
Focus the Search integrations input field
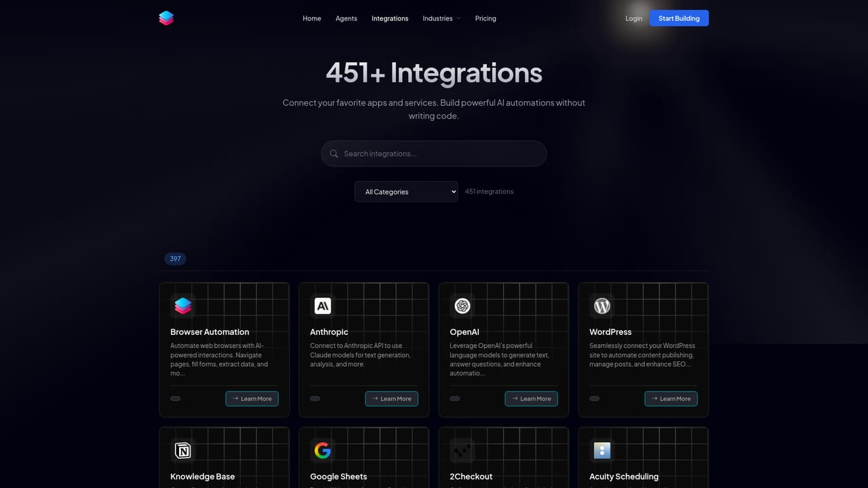pos(434,154)
